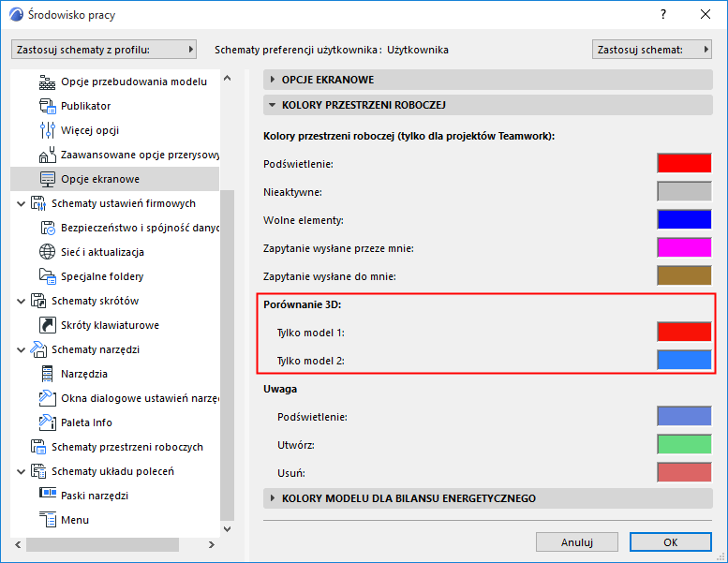
Task: Click the Schematy ustawień firmowych icon
Action: [x=38, y=203]
